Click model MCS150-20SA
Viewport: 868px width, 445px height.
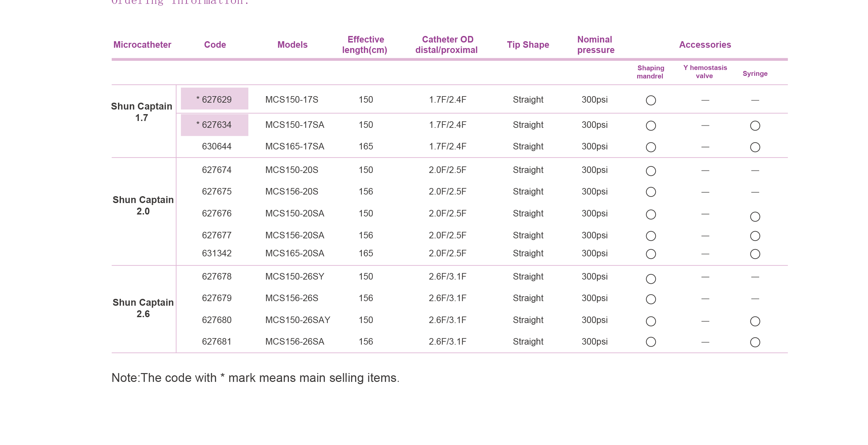(294, 214)
